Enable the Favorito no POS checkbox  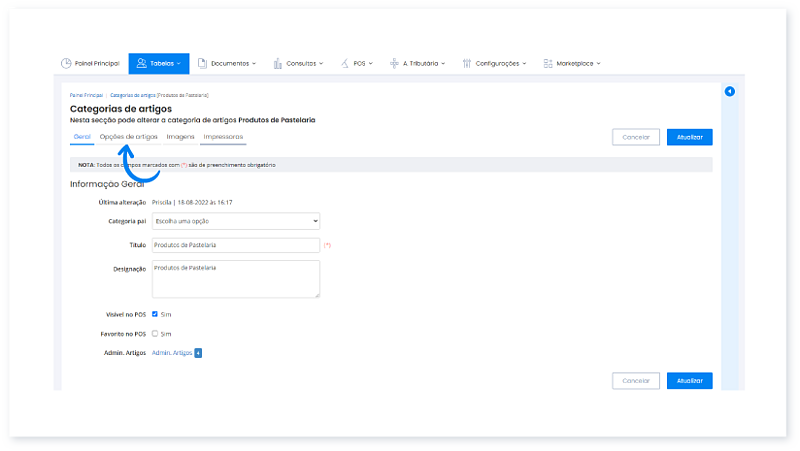click(x=155, y=333)
